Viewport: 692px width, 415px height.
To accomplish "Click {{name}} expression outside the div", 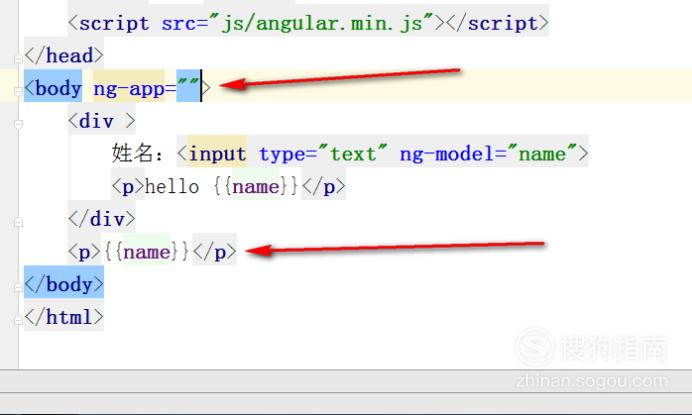I will (x=147, y=252).
